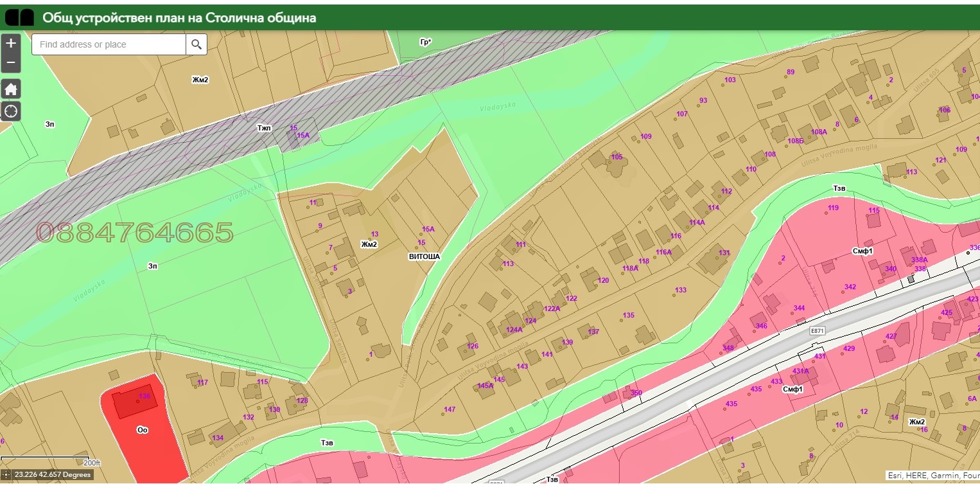This screenshot has height=484, width=980.
Task: Click the Гр* zone label at top
Action: click(x=425, y=42)
